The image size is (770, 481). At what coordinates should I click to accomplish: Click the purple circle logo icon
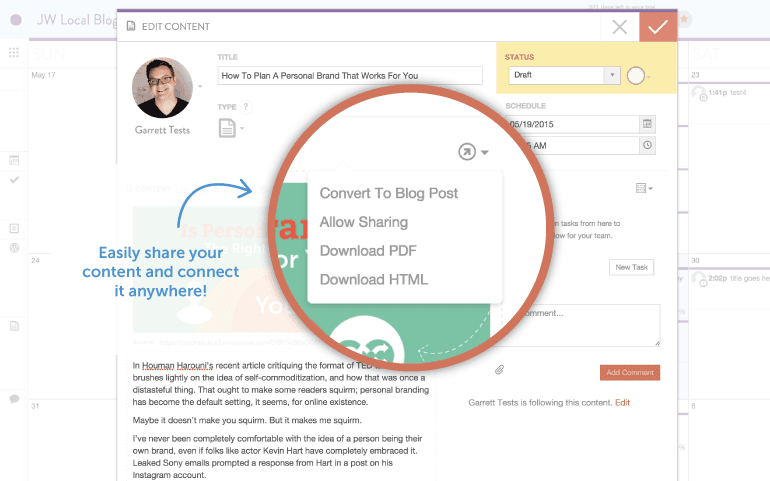16,20
